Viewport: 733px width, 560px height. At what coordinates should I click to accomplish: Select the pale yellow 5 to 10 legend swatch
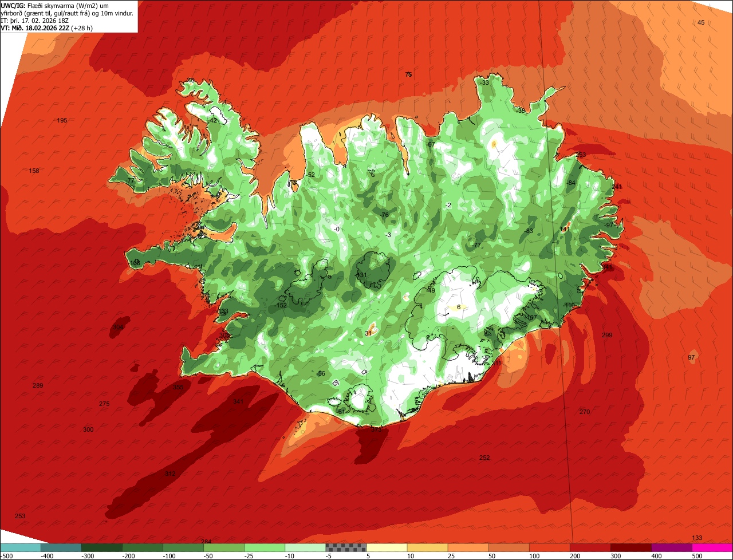point(387,547)
